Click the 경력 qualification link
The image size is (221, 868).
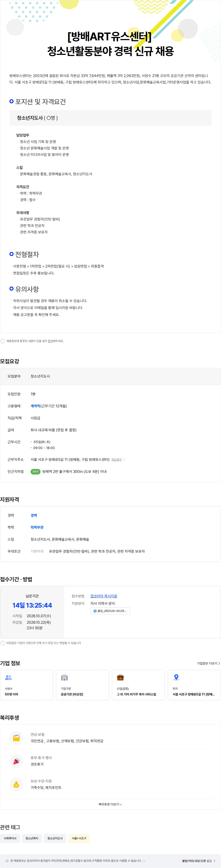tap(34, 516)
